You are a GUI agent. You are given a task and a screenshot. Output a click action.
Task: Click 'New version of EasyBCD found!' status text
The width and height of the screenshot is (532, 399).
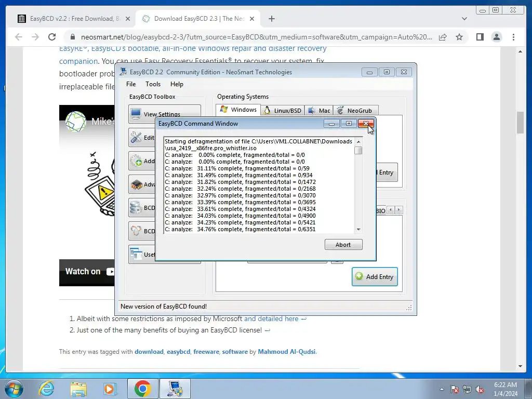(164, 307)
